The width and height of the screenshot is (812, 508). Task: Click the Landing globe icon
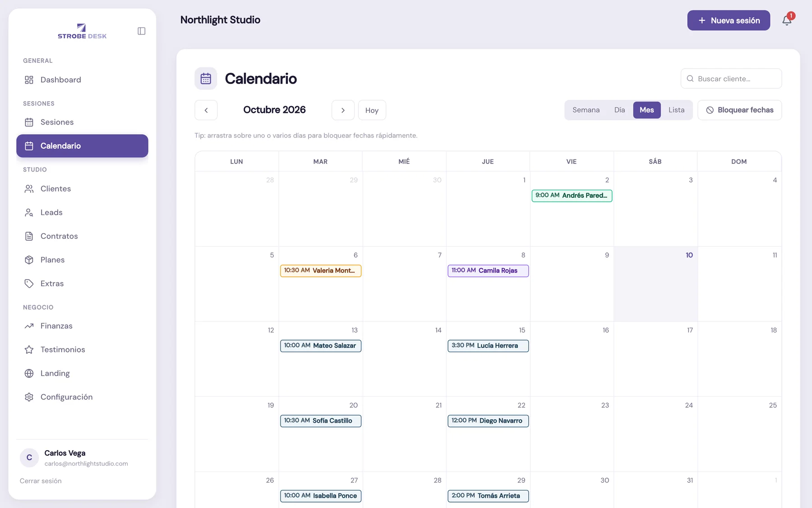click(29, 373)
